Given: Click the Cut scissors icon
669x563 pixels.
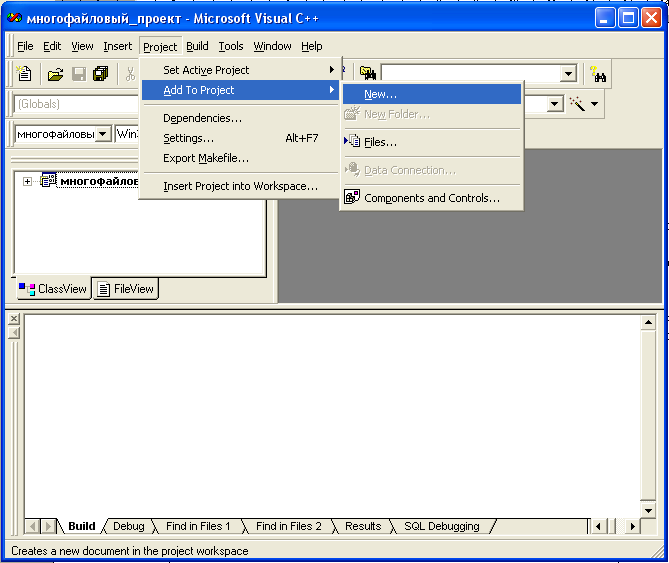Looking at the screenshot, I should click(130, 74).
